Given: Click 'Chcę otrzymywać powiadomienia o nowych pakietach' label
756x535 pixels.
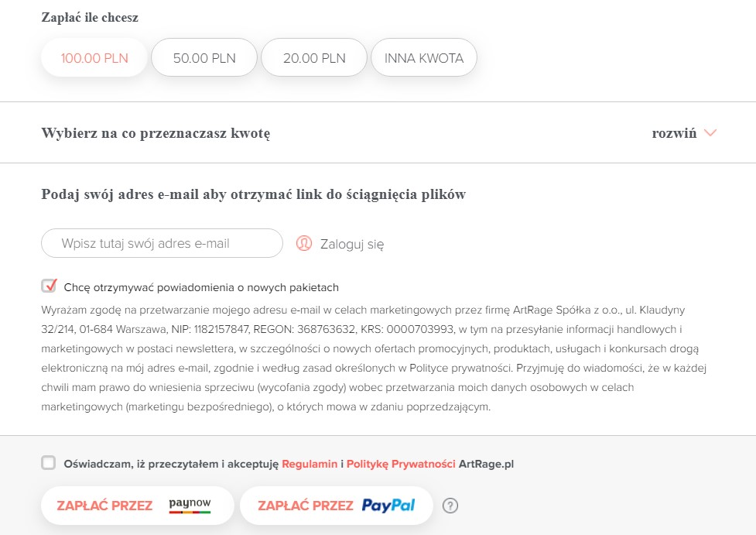Looking at the screenshot, I should pos(201,287).
